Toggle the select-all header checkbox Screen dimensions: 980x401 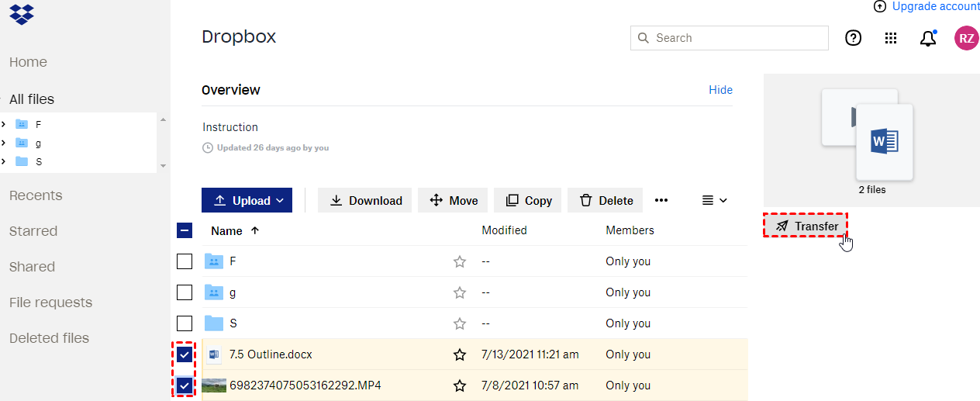[185, 230]
